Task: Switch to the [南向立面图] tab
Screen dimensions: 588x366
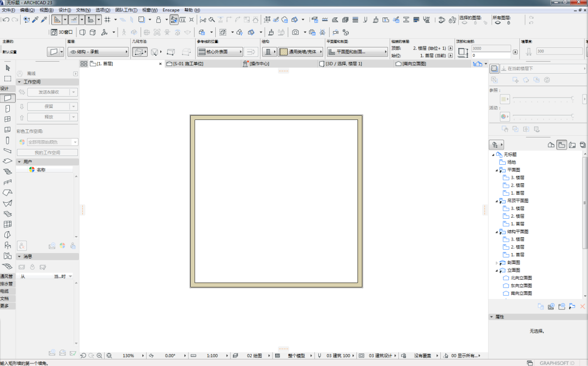Action: (431, 64)
